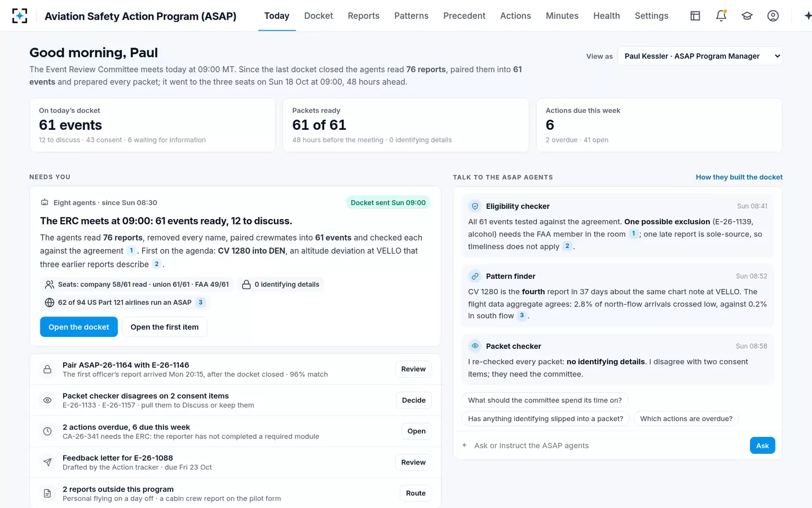Click the globe icon on airlines chip

[x=50, y=303]
